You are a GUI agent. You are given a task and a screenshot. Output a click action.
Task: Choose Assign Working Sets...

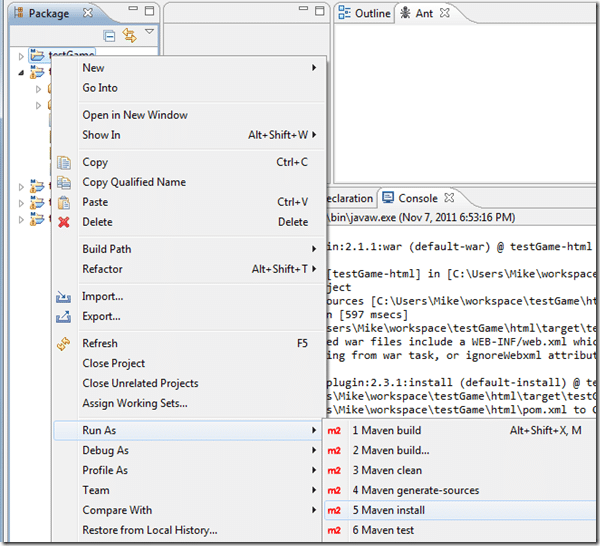(x=189, y=403)
